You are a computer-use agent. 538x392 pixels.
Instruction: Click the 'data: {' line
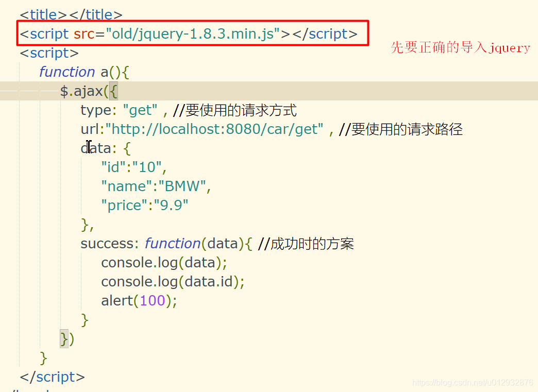point(106,148)
